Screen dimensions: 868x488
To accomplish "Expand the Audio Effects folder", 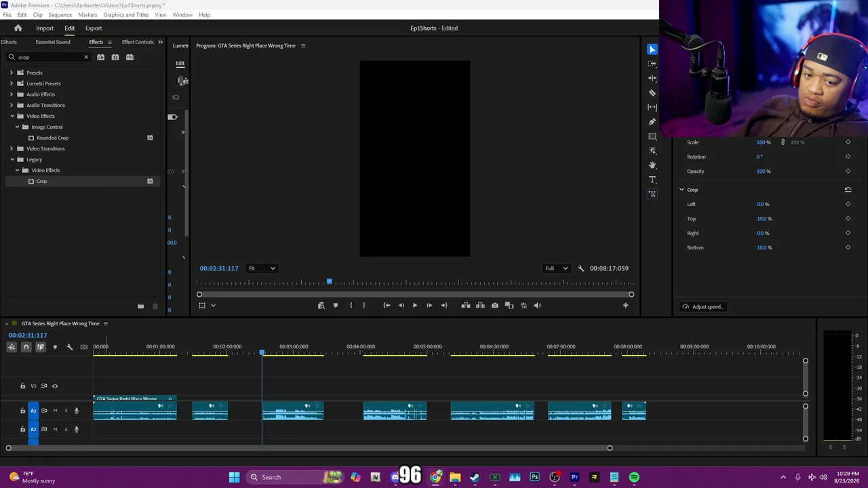I will (x=12, y=94).
